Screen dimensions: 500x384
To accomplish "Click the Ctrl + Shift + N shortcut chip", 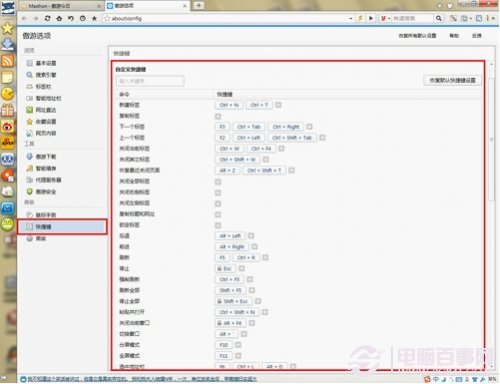I will coord(237,312).
